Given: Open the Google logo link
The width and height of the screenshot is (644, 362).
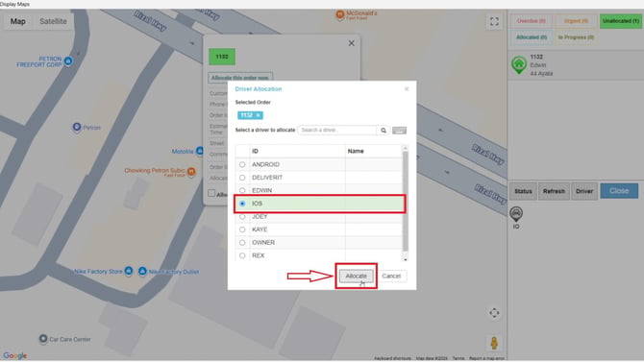Looking at the screenshot, I should click(15, 355).
